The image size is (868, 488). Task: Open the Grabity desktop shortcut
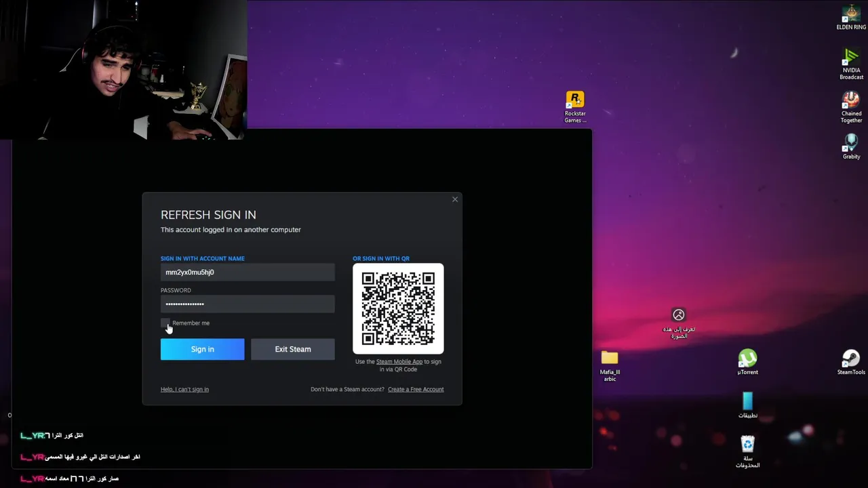click(851, 146)
